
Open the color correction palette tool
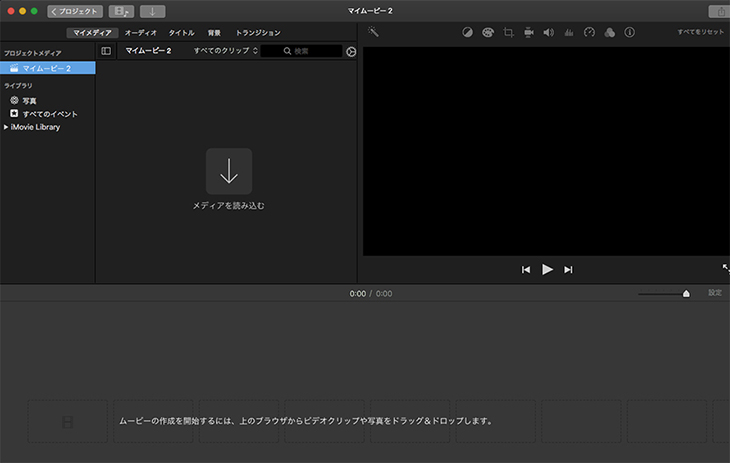[x=488, y=32]
